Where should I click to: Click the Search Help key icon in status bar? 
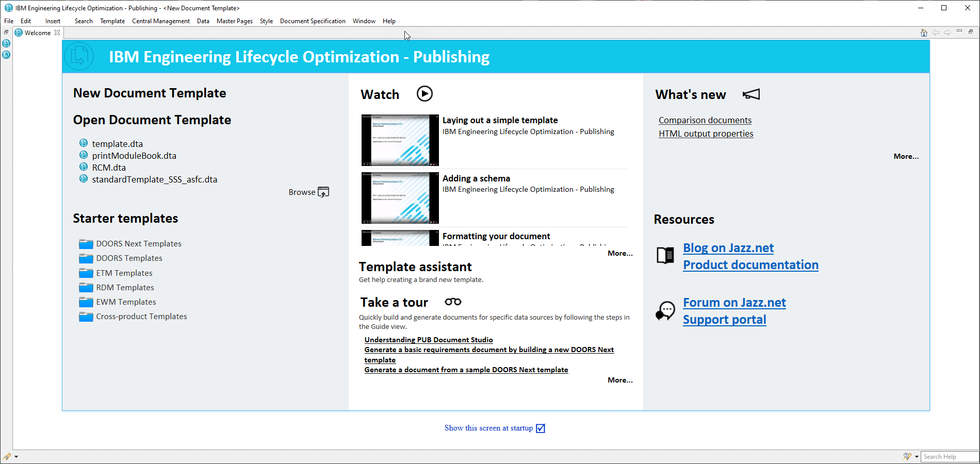click(x=907, y=457)
